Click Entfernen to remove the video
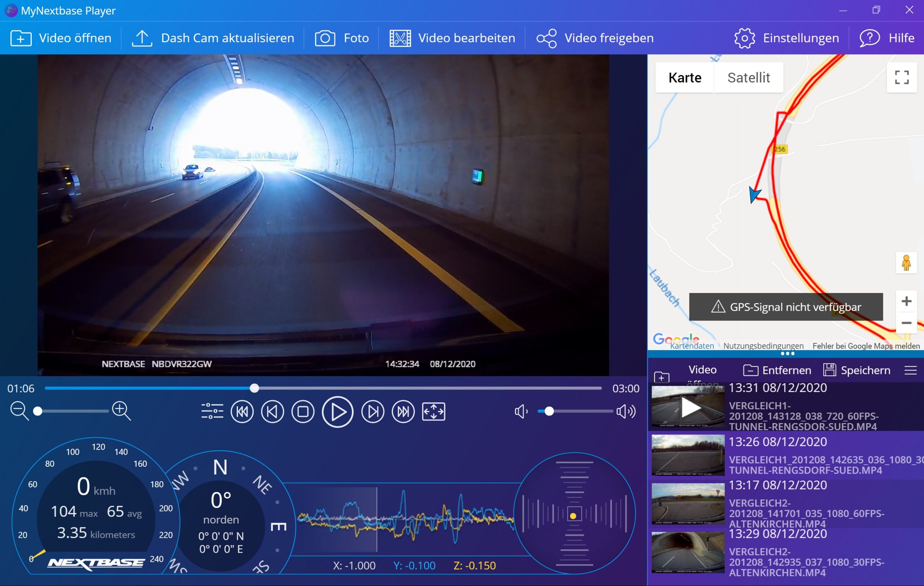Image resolution: width=924 pixels, height=586 pixels. [x=777, y=371]
